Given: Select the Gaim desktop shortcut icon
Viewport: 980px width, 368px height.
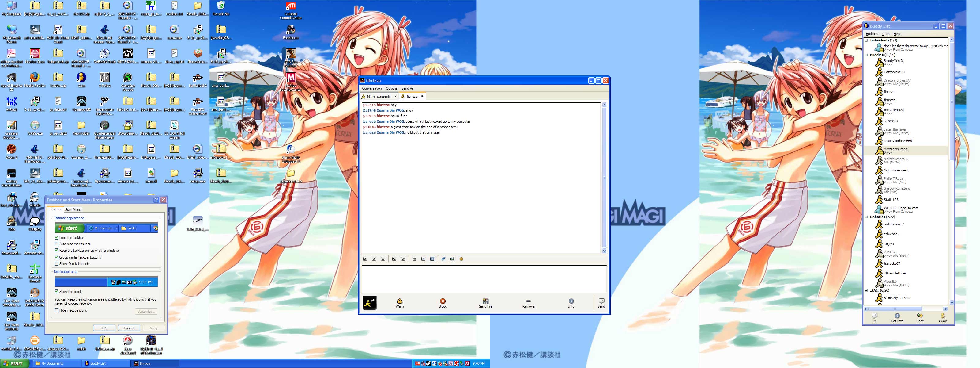Looking at the screenshot, I should tap(81, 80).
